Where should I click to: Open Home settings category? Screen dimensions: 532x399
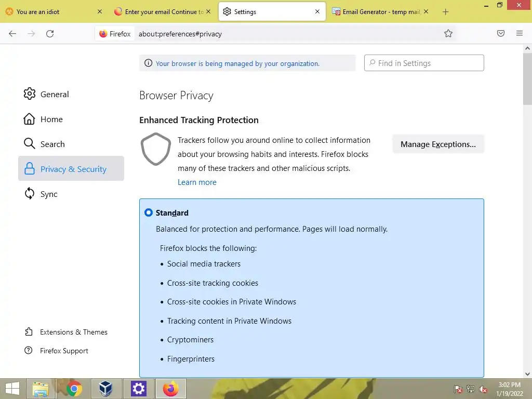pos(71,119)
